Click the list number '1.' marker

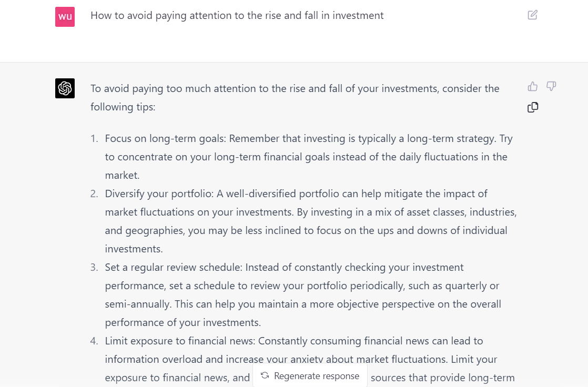pyautogui.click(x=94, y=138)
